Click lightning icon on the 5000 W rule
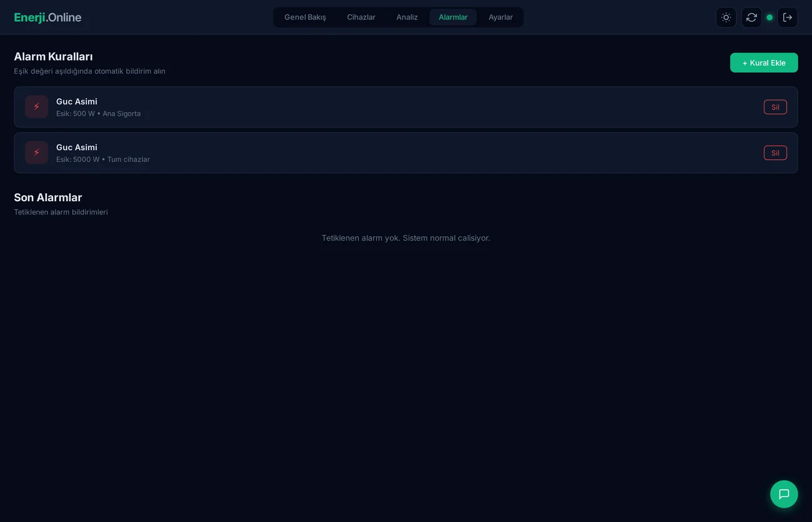This screenshot has width=812, height=522. coord(36,152)
